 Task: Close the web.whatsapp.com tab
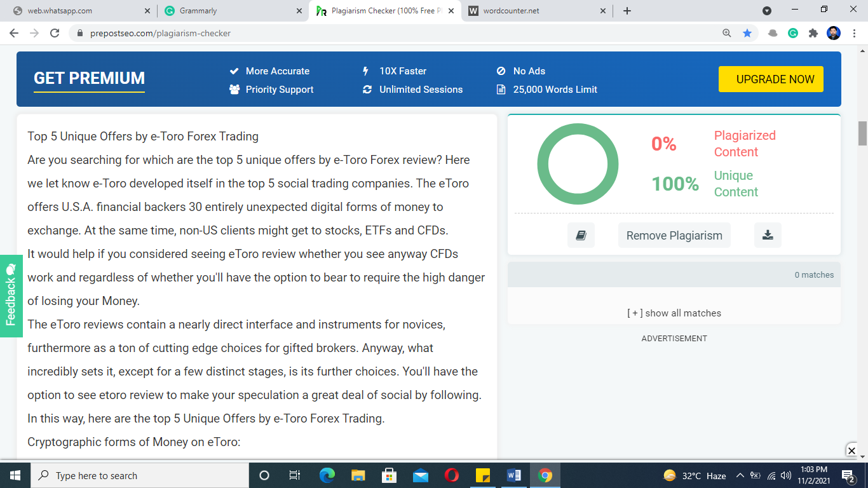coord(147,11)
